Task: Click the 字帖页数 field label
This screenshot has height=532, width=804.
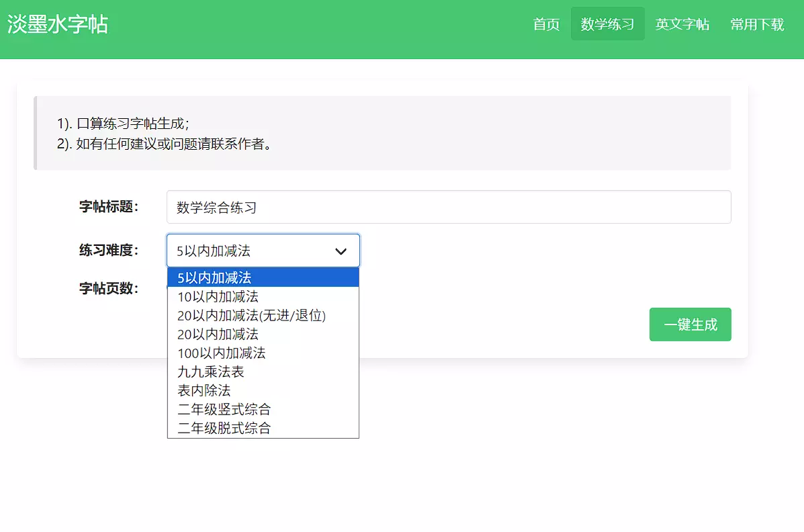Action: 108,289
